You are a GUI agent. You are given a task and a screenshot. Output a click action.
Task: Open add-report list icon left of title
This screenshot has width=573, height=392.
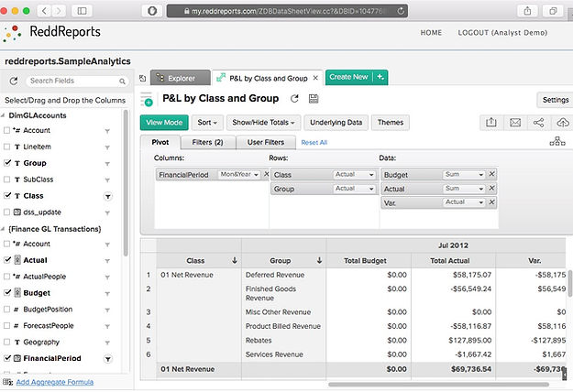[x=147, y=99]
